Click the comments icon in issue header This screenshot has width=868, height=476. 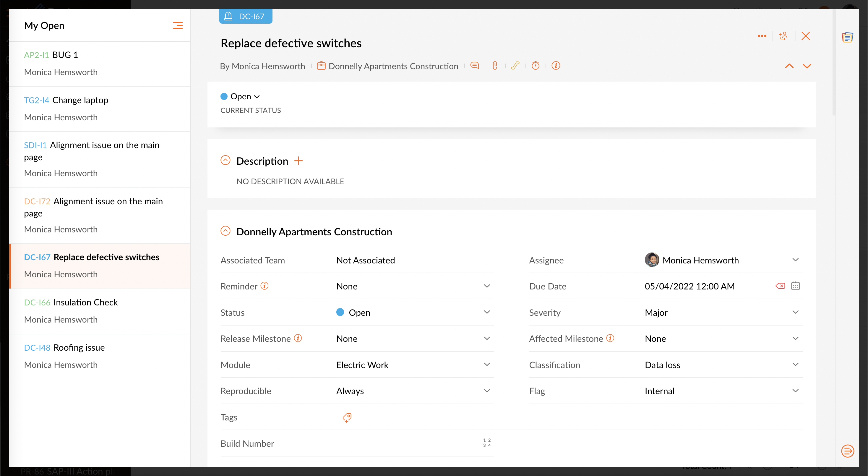(x=474, y=65)
